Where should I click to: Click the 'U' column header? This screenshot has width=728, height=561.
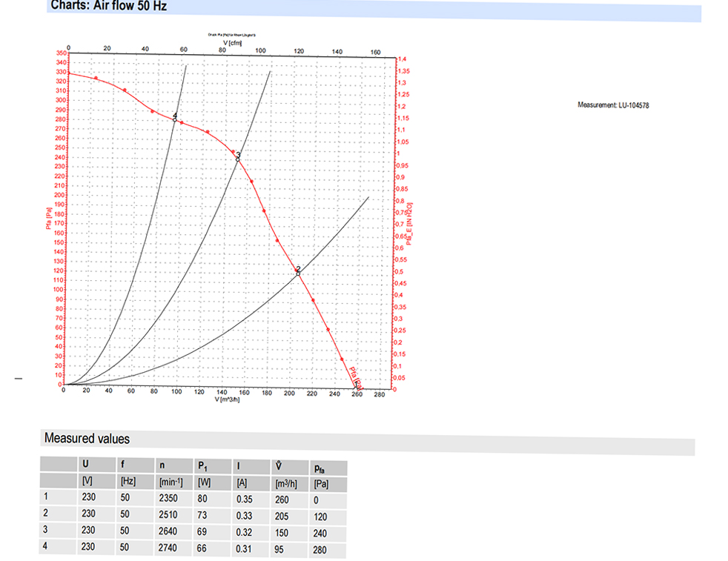coord(85,464)
